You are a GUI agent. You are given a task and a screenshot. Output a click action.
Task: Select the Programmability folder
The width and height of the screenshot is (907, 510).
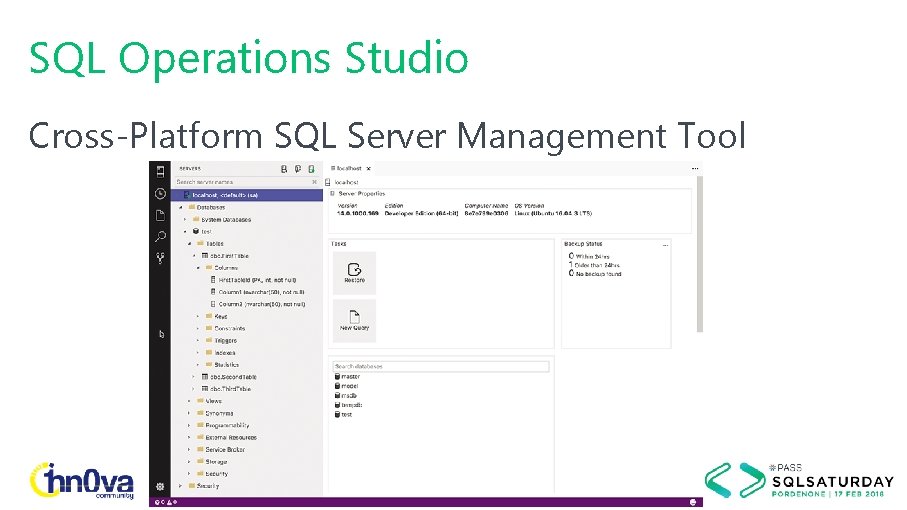pos(223,425)
